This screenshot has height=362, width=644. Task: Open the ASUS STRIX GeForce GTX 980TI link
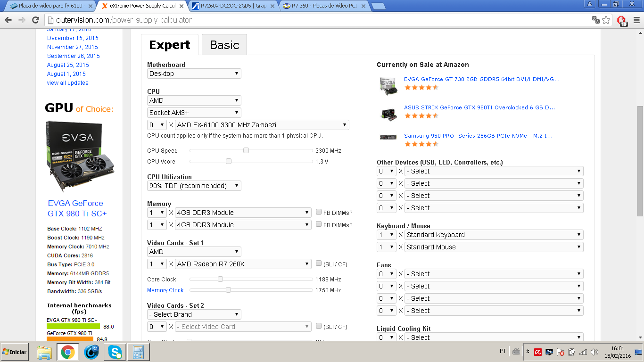(479, 107)
